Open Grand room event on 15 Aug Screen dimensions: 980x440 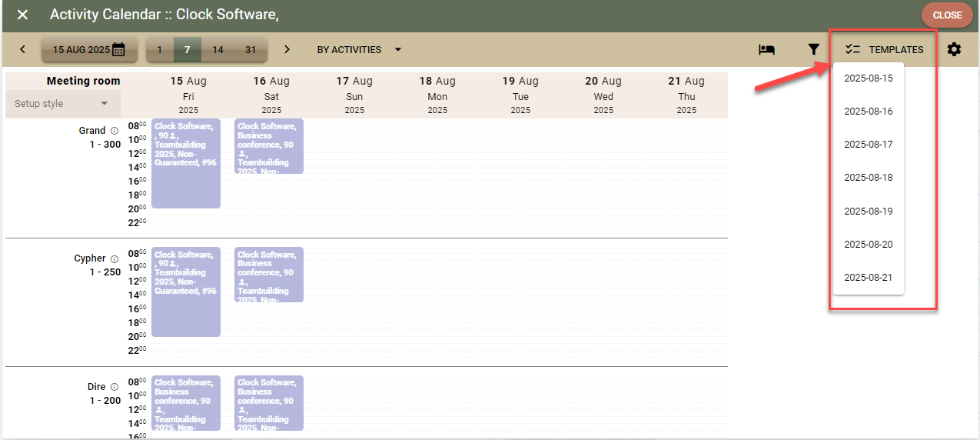(186, 163)
